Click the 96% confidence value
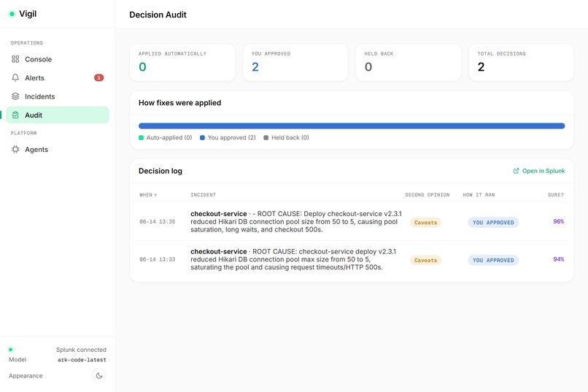Viewport: 588px width, 392px height. 558,222
